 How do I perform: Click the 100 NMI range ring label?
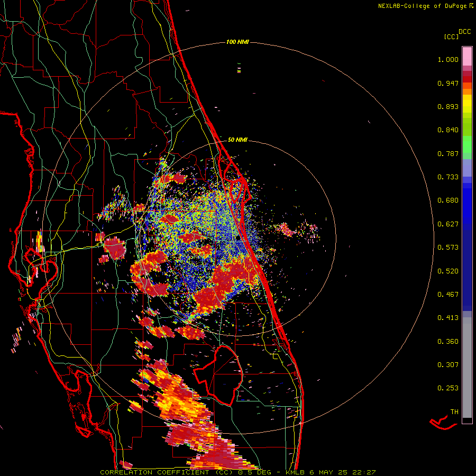click(x=237, y=42)
